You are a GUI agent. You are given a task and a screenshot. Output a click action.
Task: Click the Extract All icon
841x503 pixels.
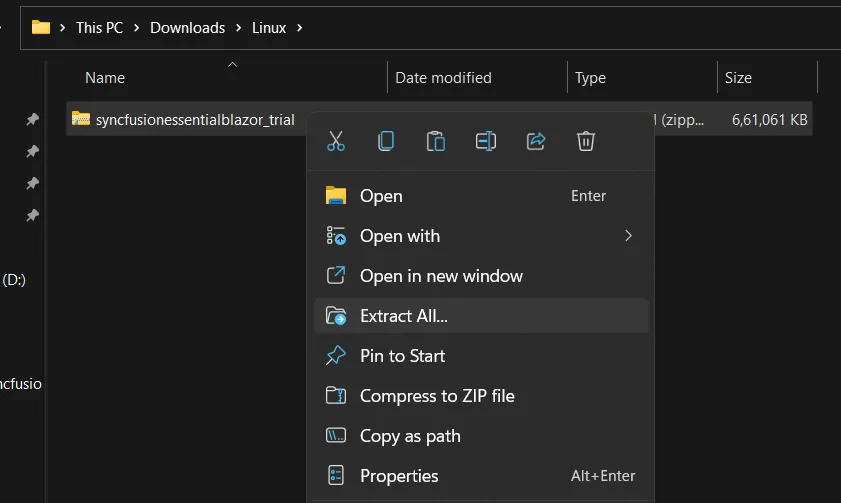336,315
